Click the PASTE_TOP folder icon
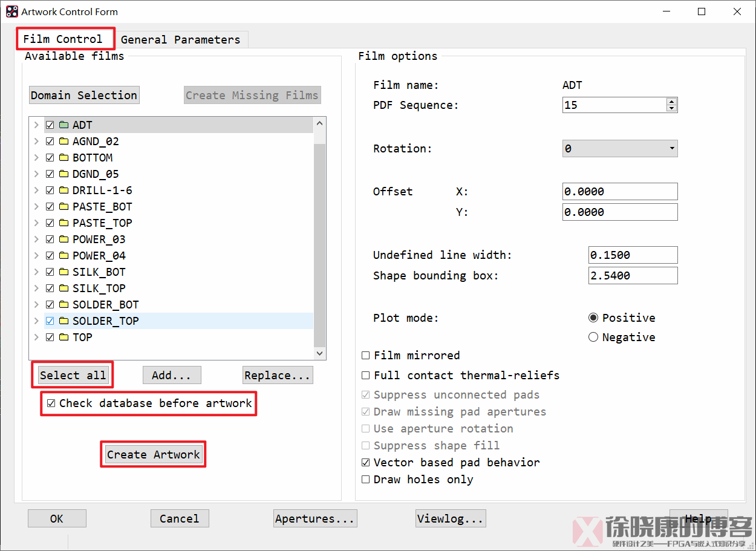 (64, 223)
